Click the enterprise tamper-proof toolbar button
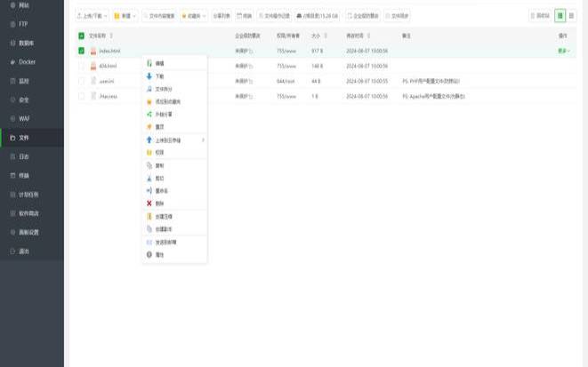The image size is (588, 367). click(x=363, y=16)
